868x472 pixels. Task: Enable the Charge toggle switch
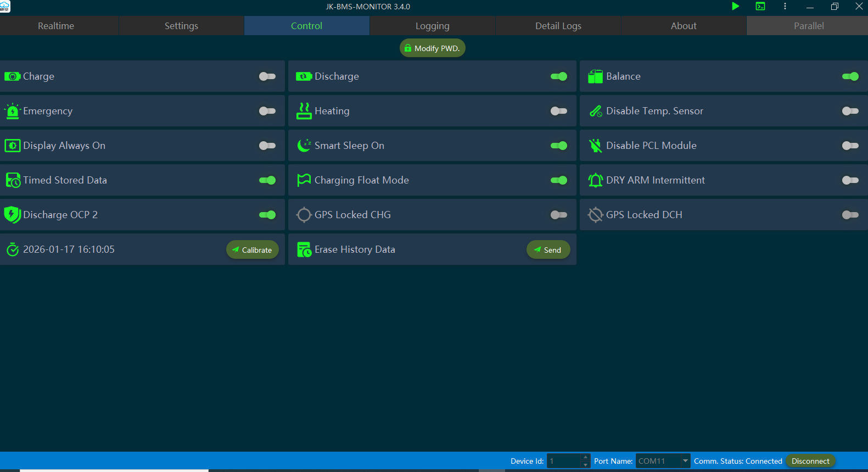[267, 76]
